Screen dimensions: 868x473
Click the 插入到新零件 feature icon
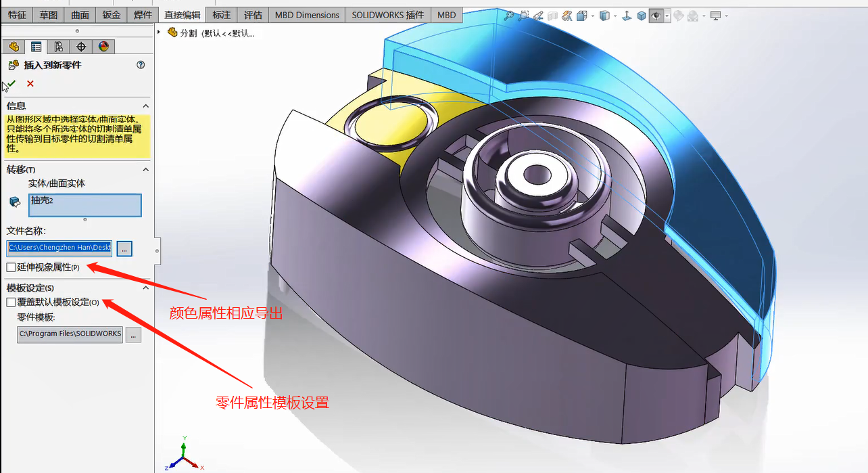coord(13,65)
